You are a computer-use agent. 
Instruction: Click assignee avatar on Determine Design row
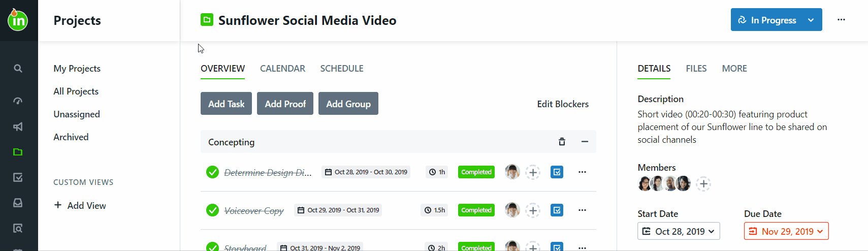click(512, 172)
